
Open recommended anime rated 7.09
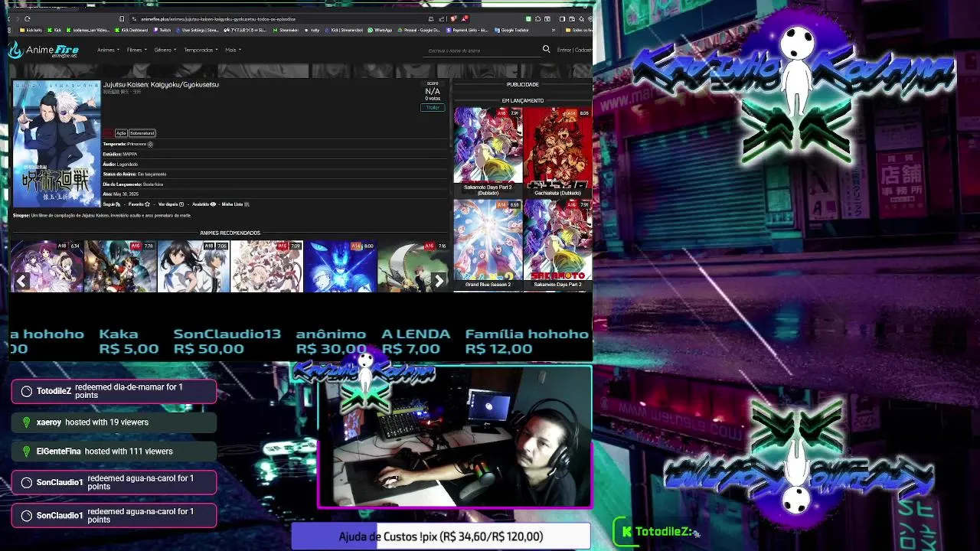coord(266,266)
